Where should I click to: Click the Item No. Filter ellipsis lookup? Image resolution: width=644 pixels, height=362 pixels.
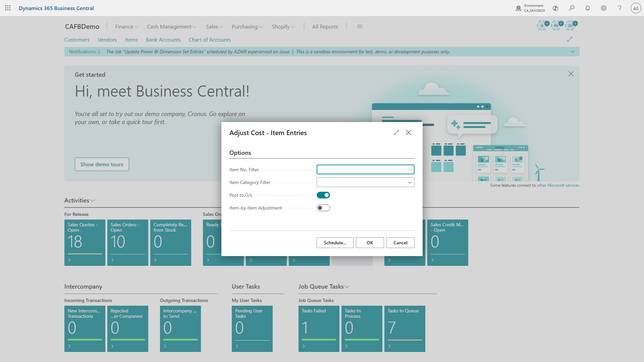click(410, 170)
